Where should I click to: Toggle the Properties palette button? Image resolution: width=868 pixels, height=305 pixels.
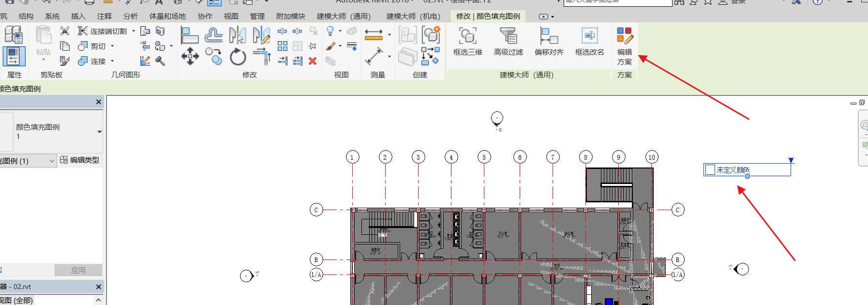click(x=14, y=57)
